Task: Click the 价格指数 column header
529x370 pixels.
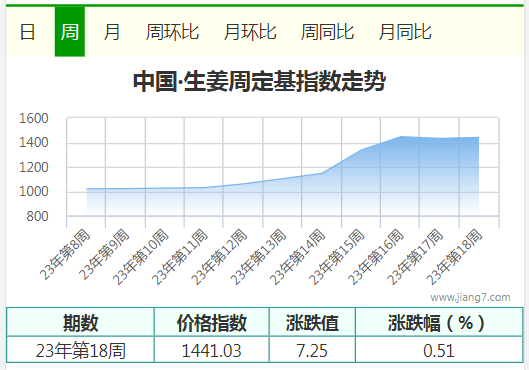Action: [212, 322]
